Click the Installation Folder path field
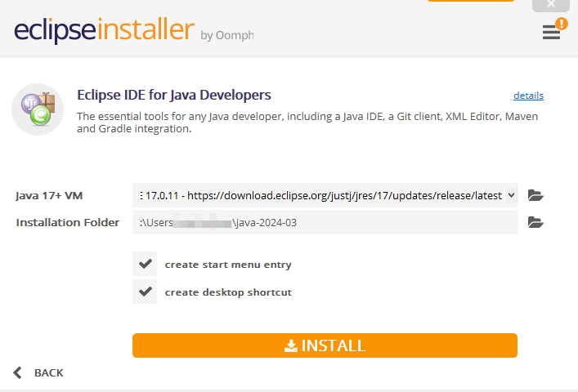The image size is (578, 392). tap(325, 222)
